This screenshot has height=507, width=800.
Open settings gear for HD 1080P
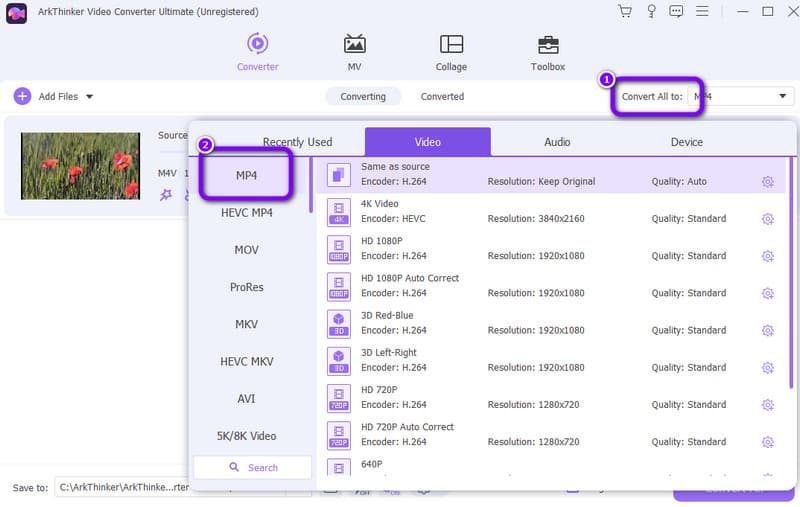click(767, 256)
